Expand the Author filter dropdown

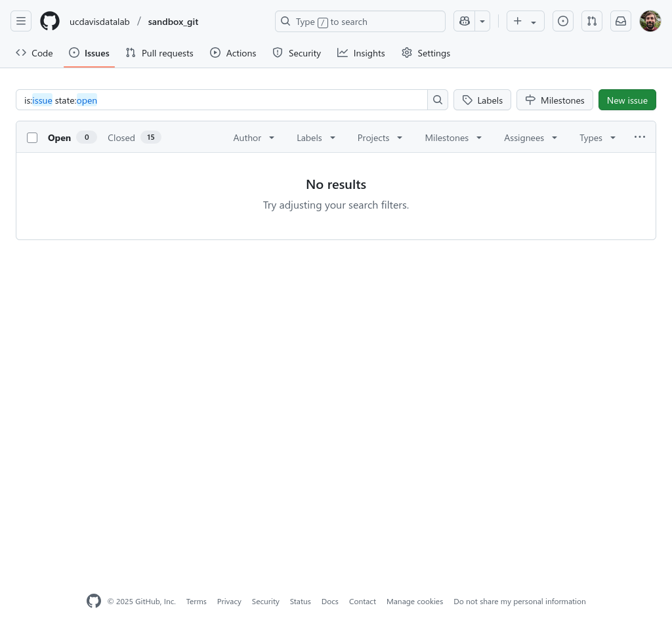(x=254, y=138)
